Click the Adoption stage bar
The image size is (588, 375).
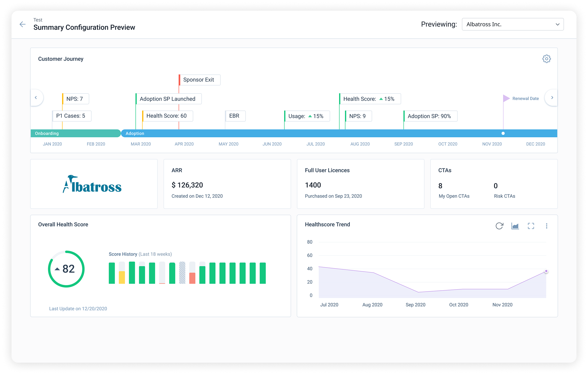(339, 133)
